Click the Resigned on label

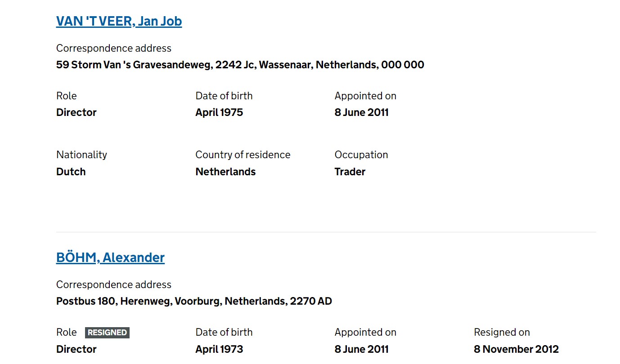(502, 333)
